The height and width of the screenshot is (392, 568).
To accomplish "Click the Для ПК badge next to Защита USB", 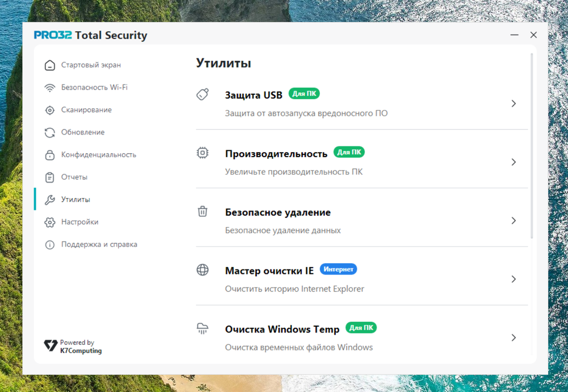I will click(304, 94).
